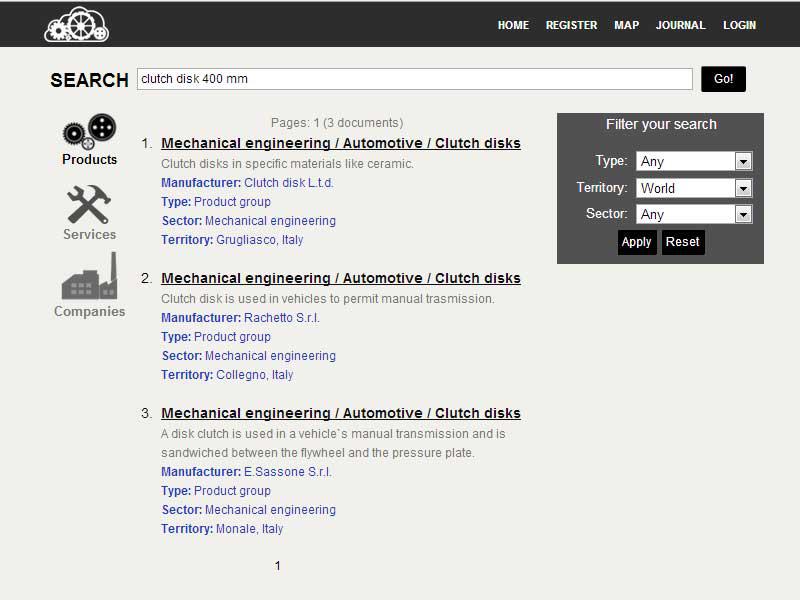Navigate to the JOURNAL page
The height and width of the screenshot is (600, 800).
(x=680, y=25)
